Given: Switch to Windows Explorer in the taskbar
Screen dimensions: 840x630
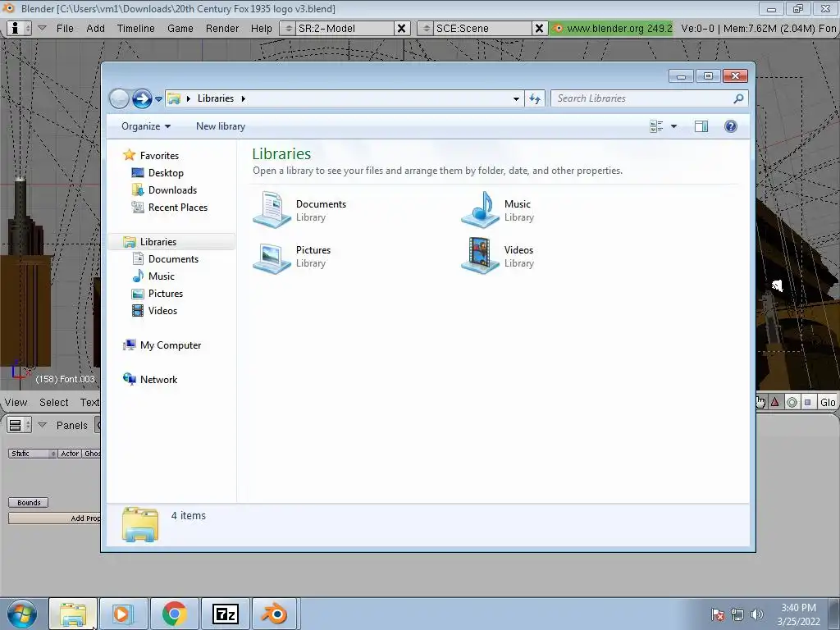Looking at the screenshot, I should click(x=73, y=614).
